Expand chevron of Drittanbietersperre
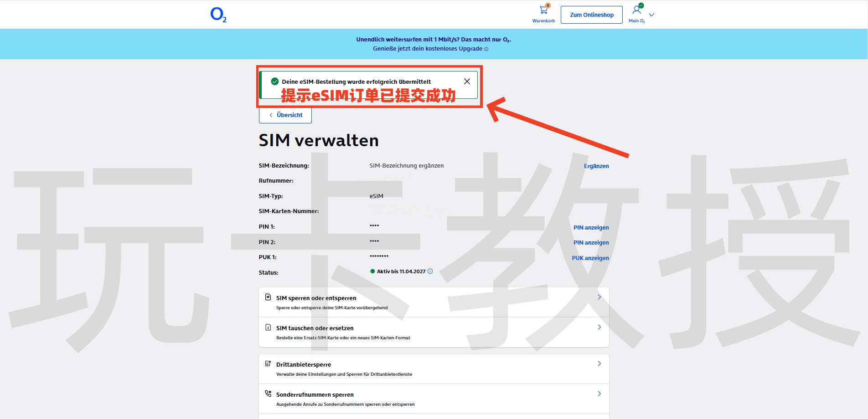 coord(599,363)
